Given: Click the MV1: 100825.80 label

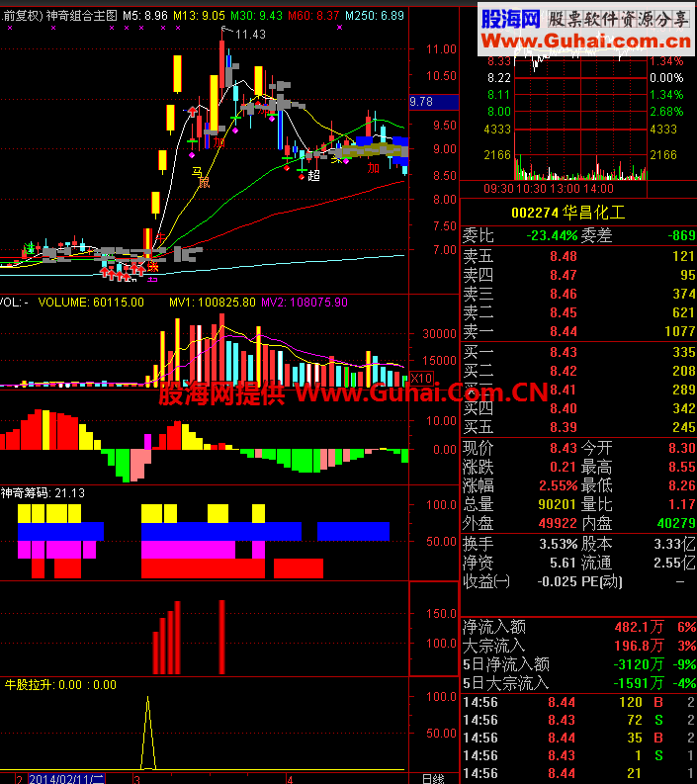Looking at the screenshot, I should pos(212,303).
